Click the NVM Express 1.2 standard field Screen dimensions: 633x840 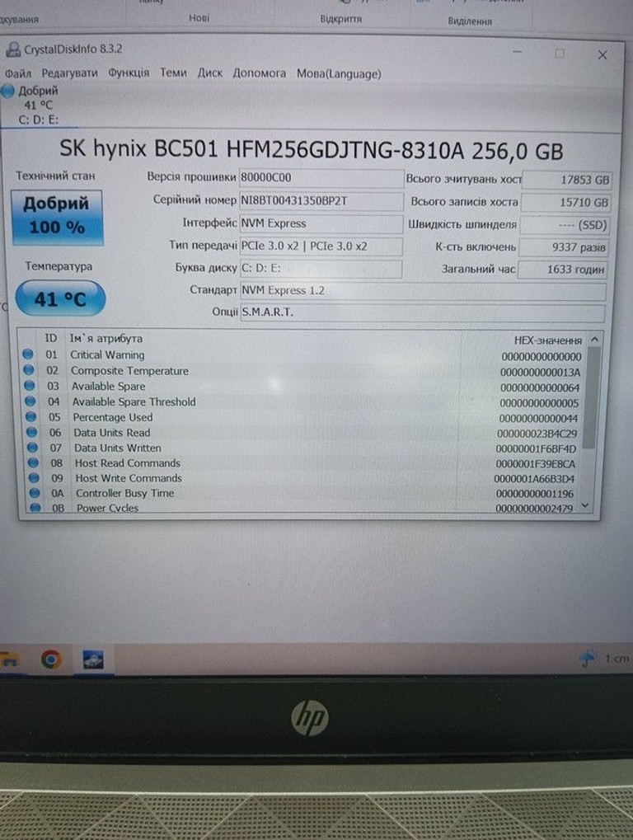coord(423,291)
